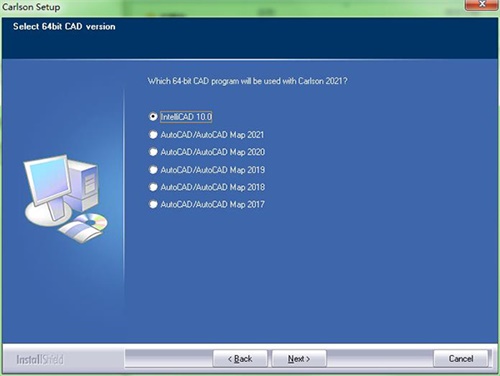The width and height of the screenshot is (500, 376).
Task: Click the 'Which 64-bit CAD program' question text
Action: pos(247,81)
